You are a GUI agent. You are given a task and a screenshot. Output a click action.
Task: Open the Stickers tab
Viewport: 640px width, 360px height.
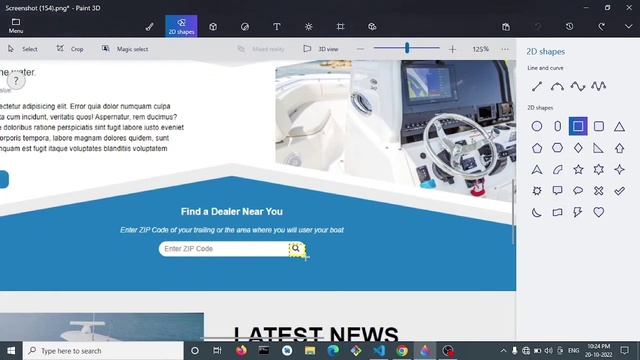(x=245, y=27)
